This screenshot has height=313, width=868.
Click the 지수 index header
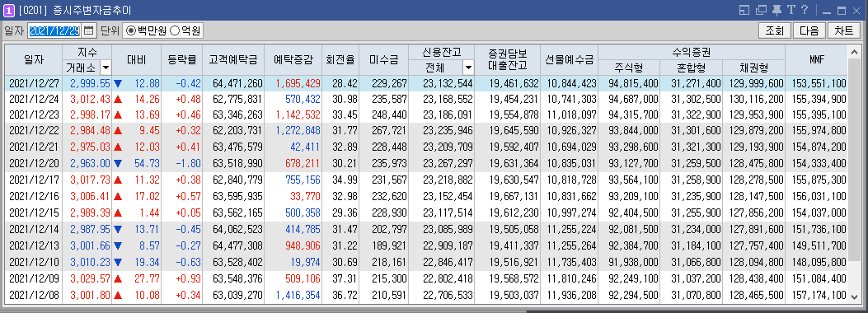click(x=87, y=53)
